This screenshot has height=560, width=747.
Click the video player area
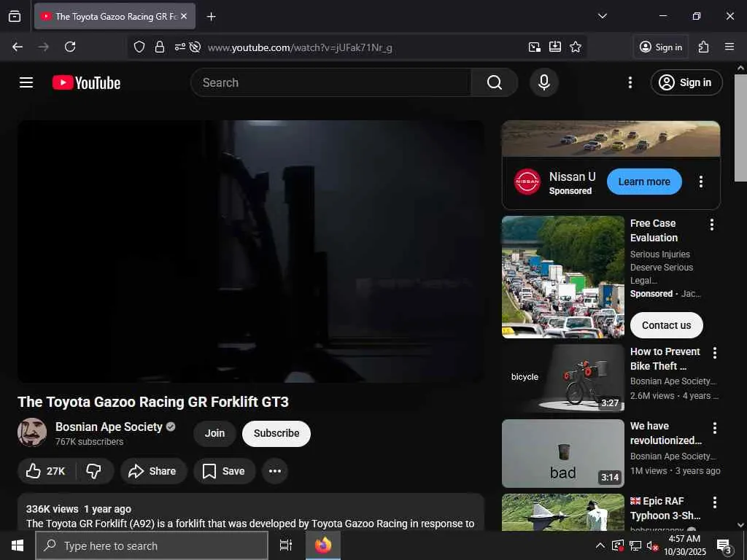pos(251,252)
